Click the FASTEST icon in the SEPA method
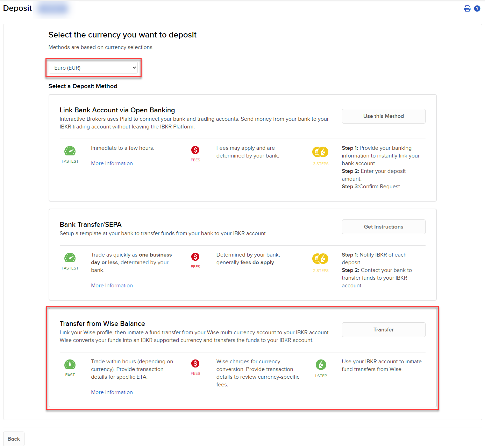The width and height of the screenshot is (485, 448). tap(70, 258)
